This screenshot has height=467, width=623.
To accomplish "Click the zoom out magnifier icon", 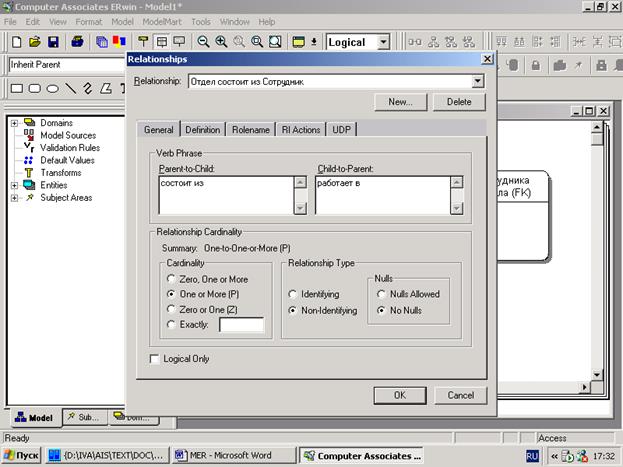I will (x=204, y=42).
